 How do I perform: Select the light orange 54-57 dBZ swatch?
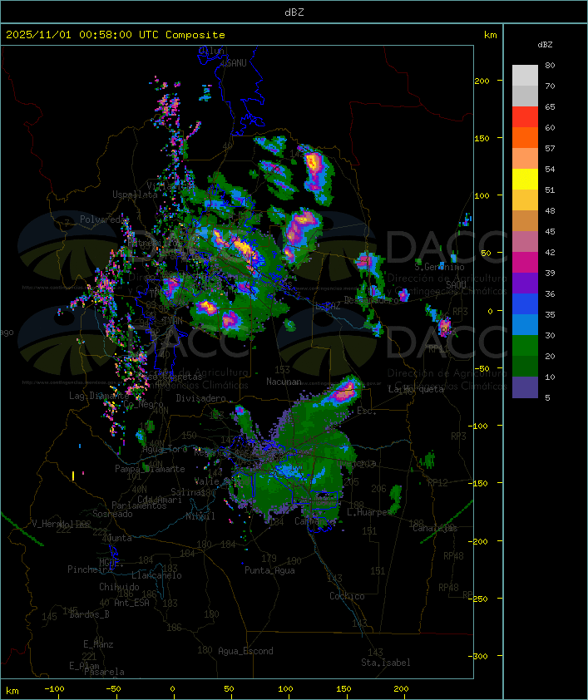(525, 159)
